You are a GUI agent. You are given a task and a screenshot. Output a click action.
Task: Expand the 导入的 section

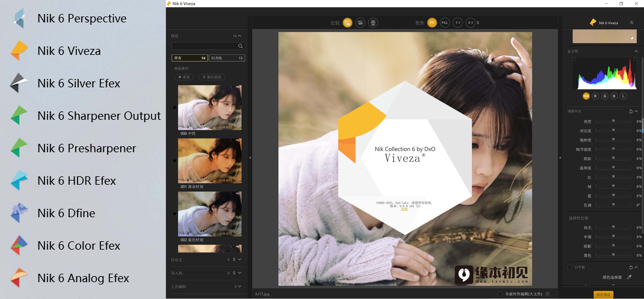click(240, 273)
